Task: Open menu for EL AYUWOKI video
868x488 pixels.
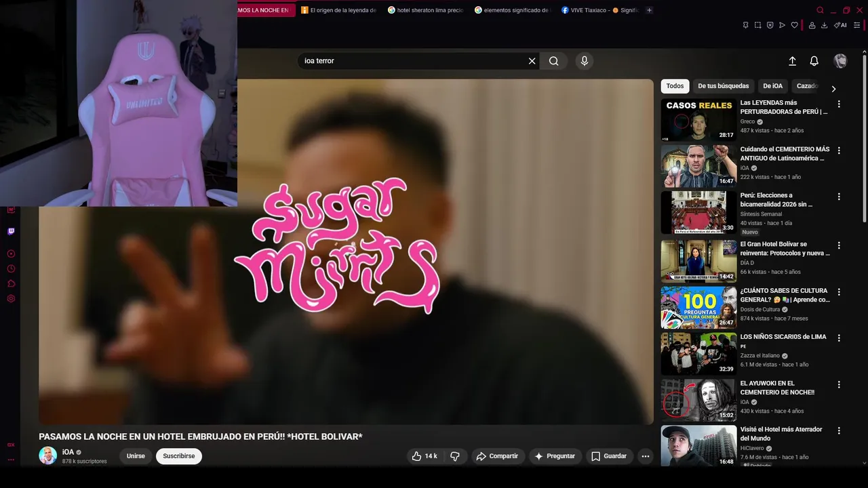Action: [839, 384]
